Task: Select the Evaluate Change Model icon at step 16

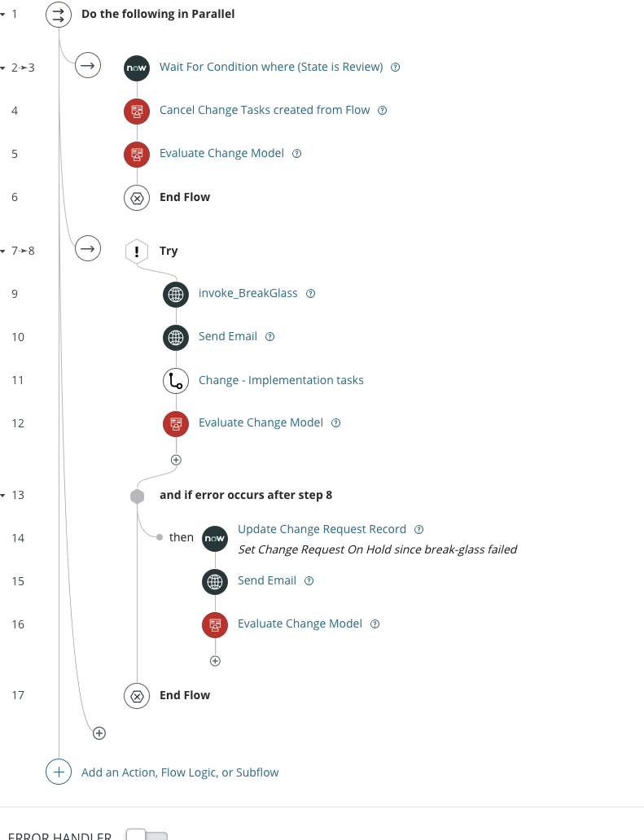Action: pyautogui.click(x=214, y=624)
